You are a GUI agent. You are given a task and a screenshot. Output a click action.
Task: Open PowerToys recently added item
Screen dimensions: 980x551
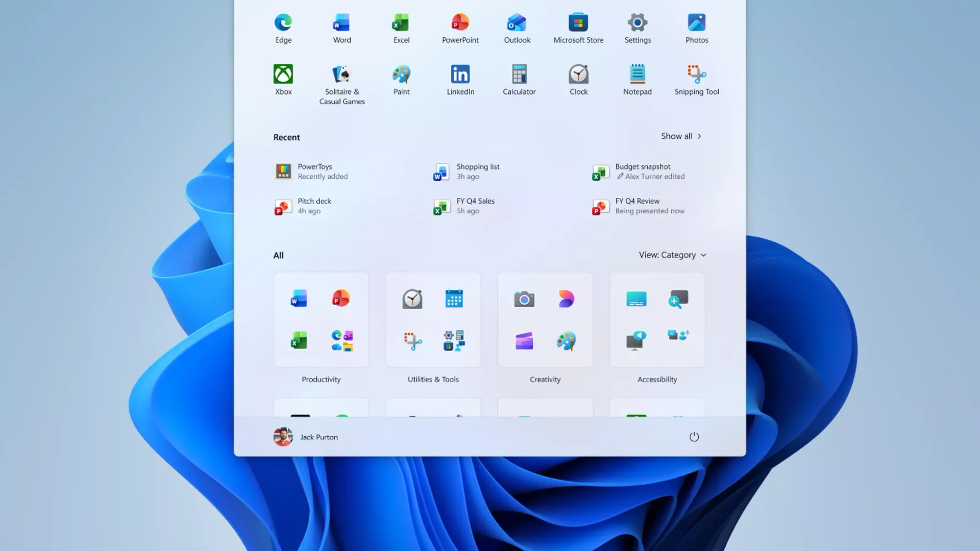pyautogui.click(x=312, y=171)
